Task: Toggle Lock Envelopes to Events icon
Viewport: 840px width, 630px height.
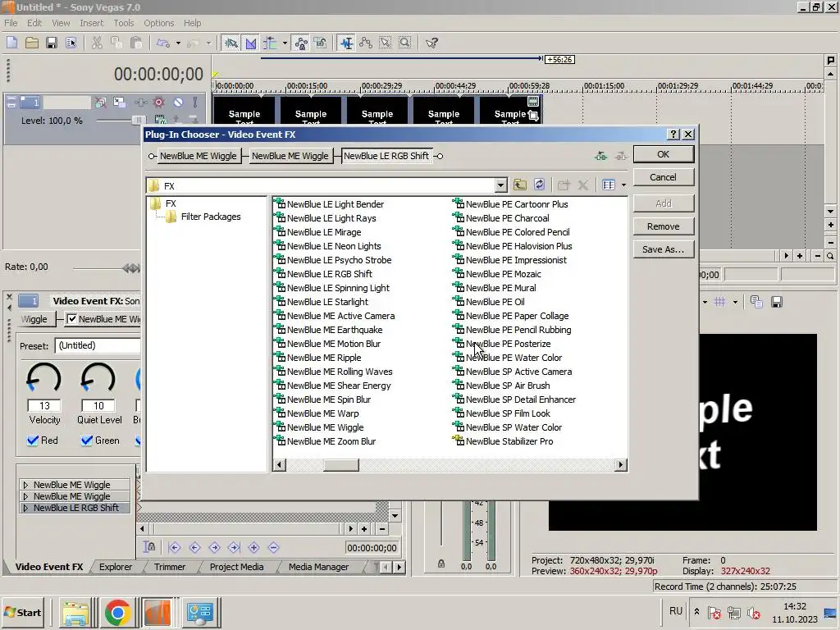Action: (301, 43)
